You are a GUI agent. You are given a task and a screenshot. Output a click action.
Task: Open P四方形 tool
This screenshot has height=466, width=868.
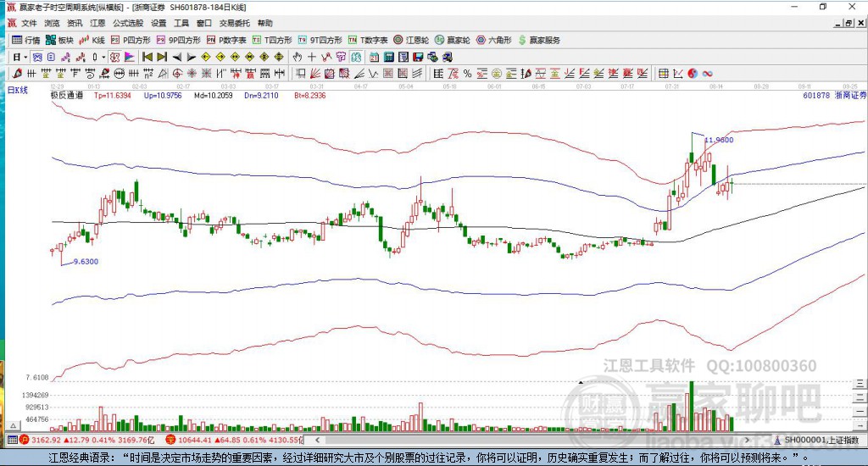click(131, 41)
